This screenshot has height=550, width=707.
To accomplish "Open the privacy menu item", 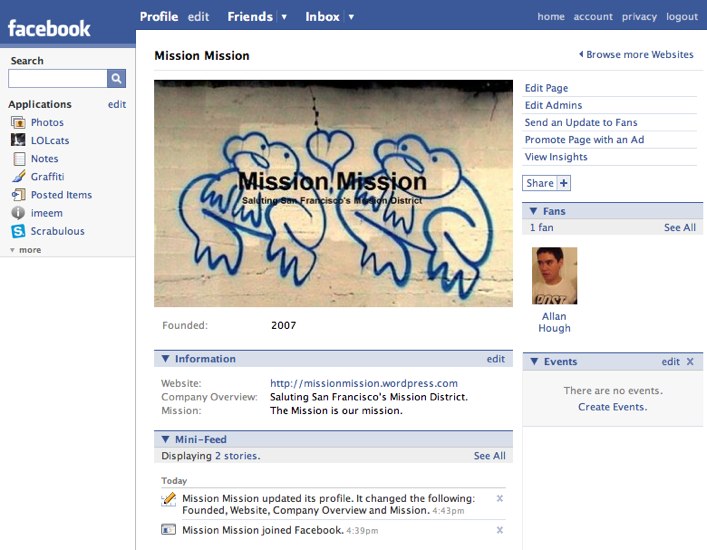I will [639, 17].
